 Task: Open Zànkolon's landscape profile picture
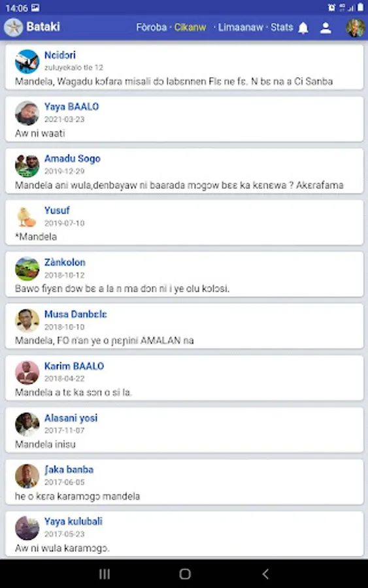tap(27, 269)
